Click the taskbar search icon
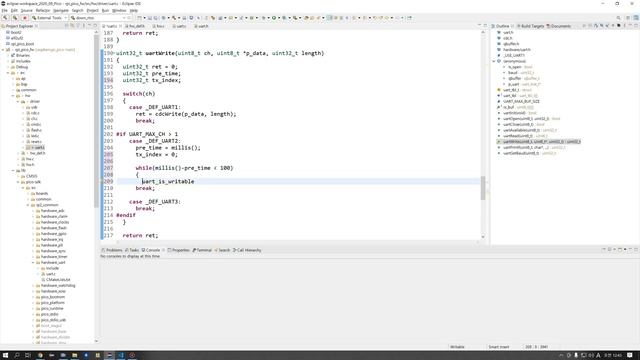This screenshot has height=360, width=640. coord(17,356)
